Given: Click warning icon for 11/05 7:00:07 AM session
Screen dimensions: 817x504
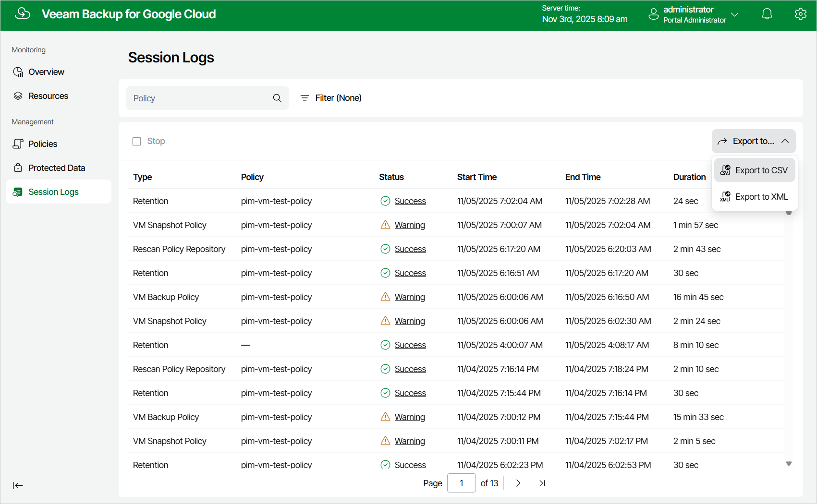Looking at the screenshot, I should pos(385,225).
